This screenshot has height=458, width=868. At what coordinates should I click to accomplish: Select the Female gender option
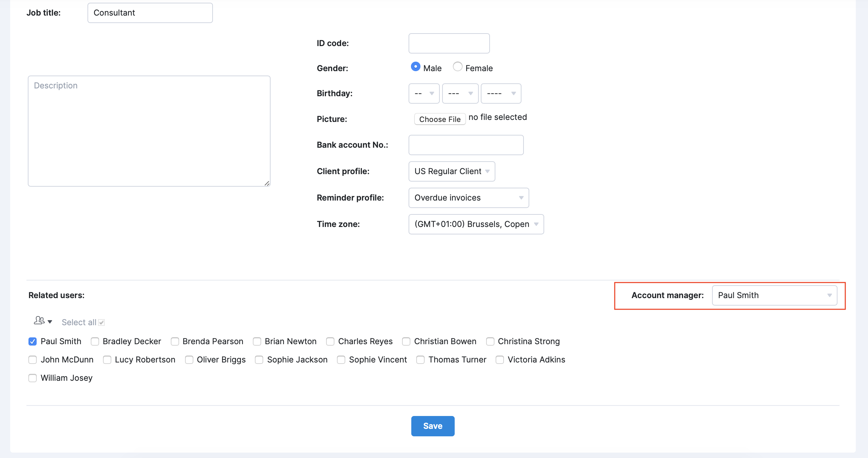(x=457, y=67)
